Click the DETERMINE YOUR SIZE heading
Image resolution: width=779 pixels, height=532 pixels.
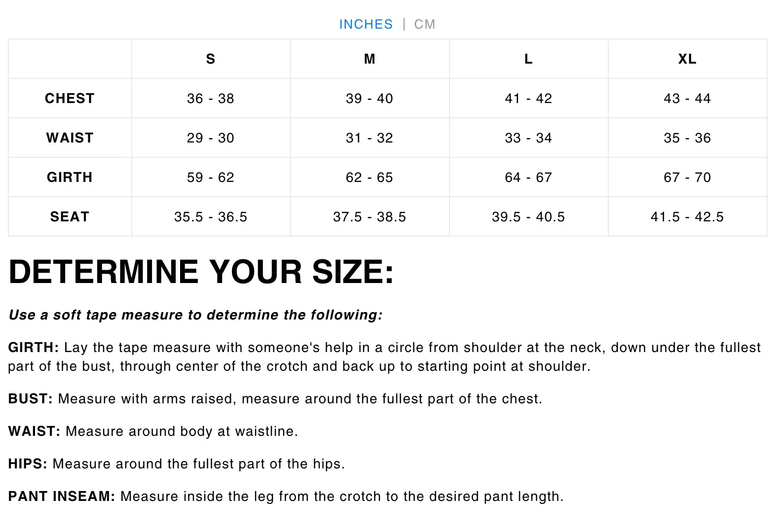(x=201, y=272)
